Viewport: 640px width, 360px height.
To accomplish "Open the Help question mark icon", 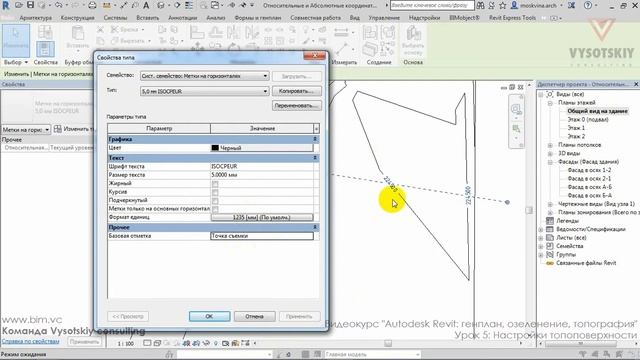I will click(x=588, y=6).
